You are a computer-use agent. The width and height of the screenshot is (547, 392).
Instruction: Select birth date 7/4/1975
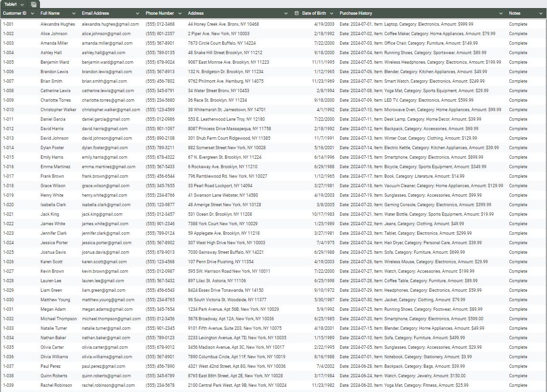(x=325, y=243)
